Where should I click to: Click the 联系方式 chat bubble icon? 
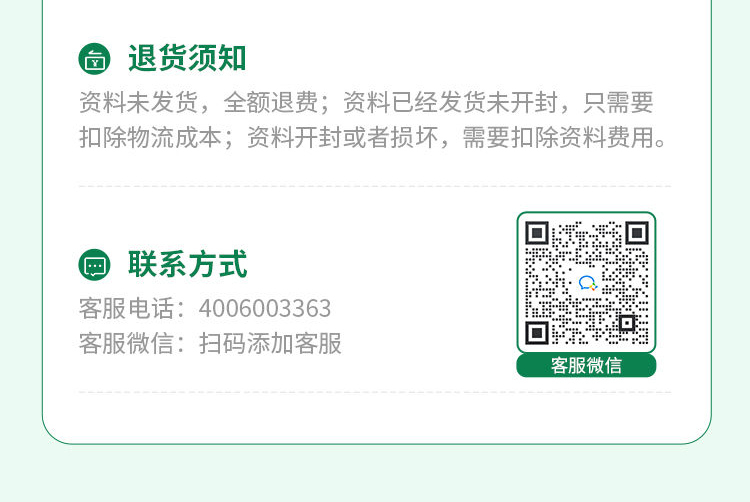[94, 265]
